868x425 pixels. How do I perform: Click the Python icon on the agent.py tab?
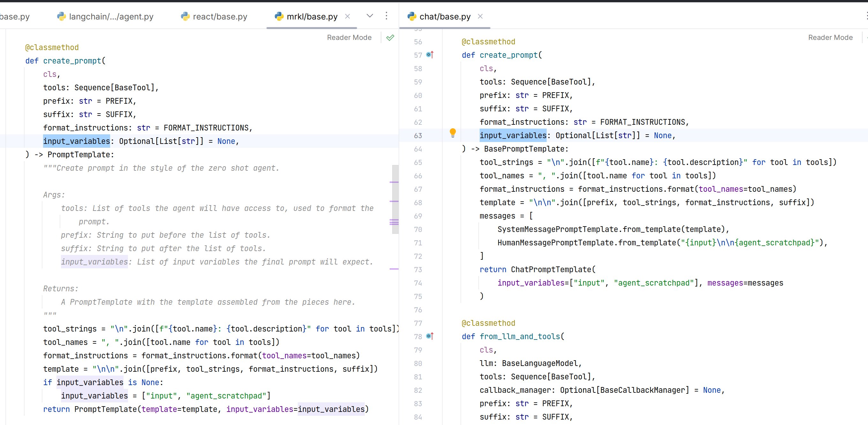point(61,16)
